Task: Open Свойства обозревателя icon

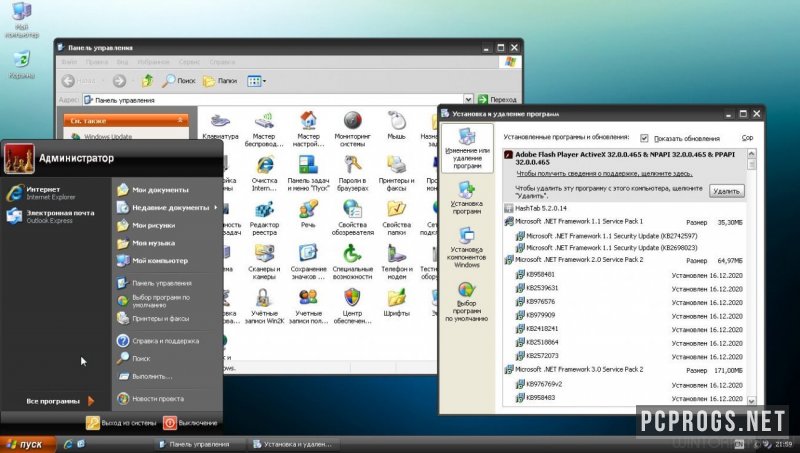Action: coord(353,218)
